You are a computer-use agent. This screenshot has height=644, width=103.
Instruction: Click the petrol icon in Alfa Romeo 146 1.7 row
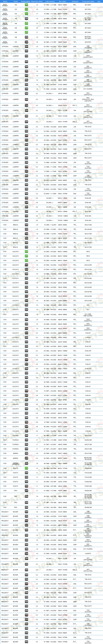click(26, 32)
